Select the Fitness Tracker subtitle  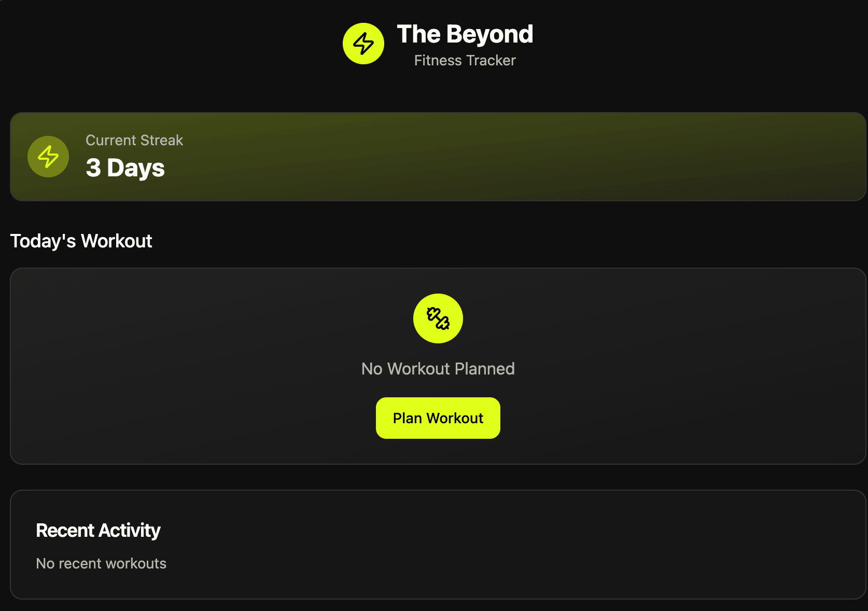click(x=465, y=61)
